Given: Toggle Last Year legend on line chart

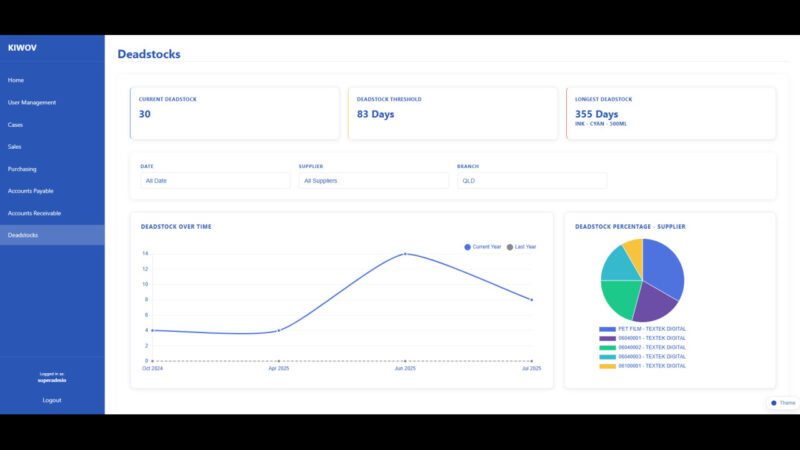Looking at the screenshot, I should coord(522,246).
